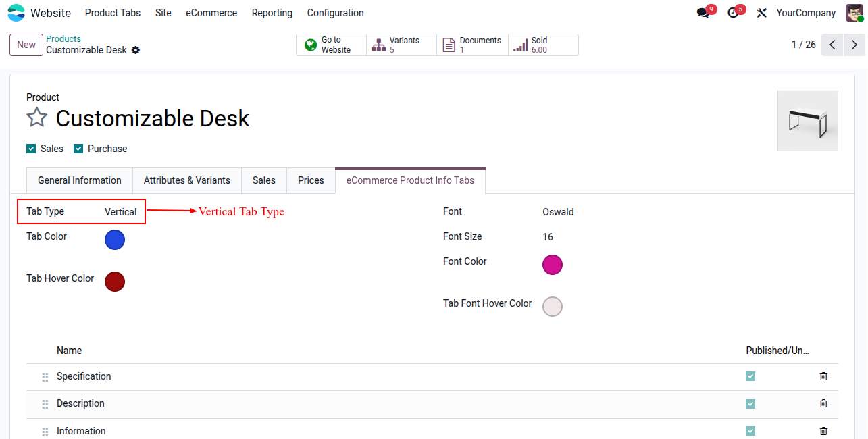868x439 pixels.
Task: Sort by the Name column header
Action: (70, 351)
